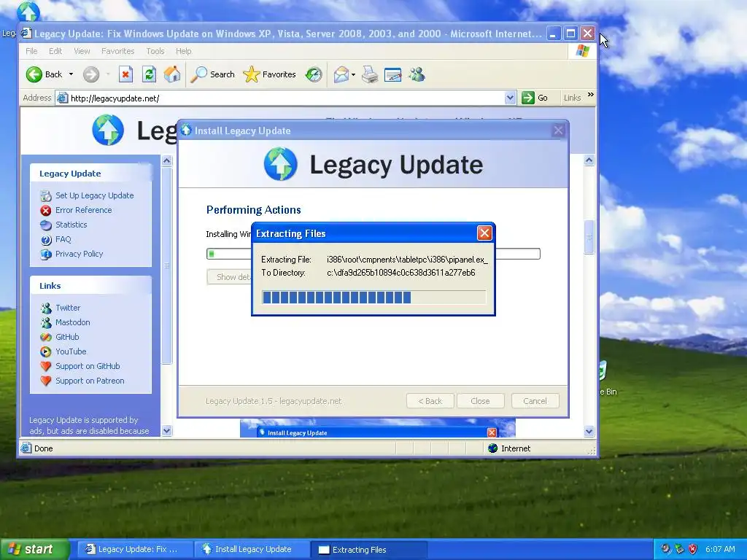
Task: Click the Privacy Policy info icon
Action: (x=46, y=254)
